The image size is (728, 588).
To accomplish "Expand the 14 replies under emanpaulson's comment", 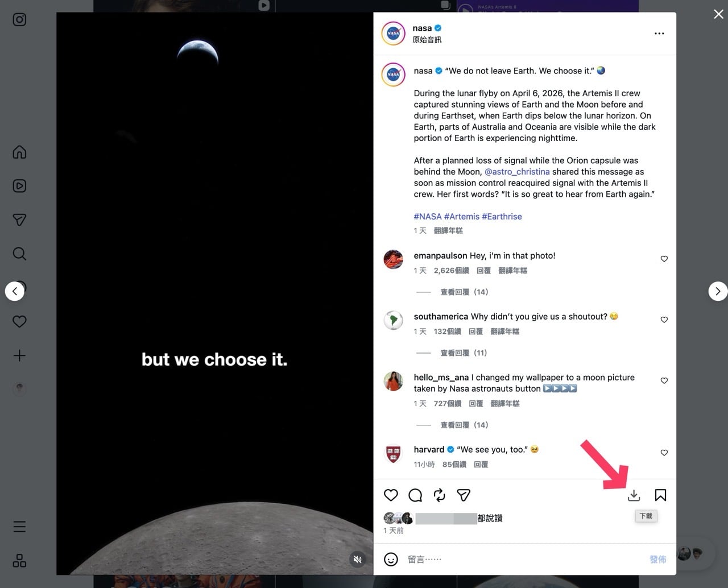I will point(464,292).
